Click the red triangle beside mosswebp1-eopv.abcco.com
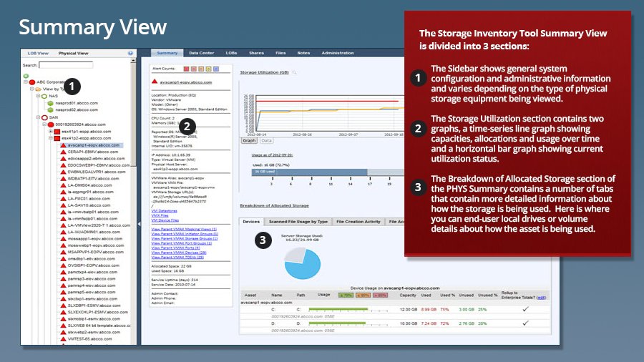 point(63,245)
